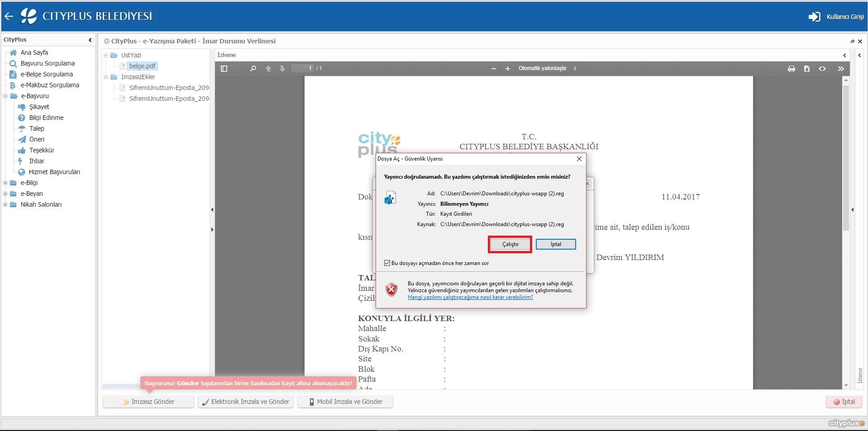Open the Otomatik yakınlaştır zoom dropdown
The width and height of the screenshot is (868, 431).
tap(548, 68)
